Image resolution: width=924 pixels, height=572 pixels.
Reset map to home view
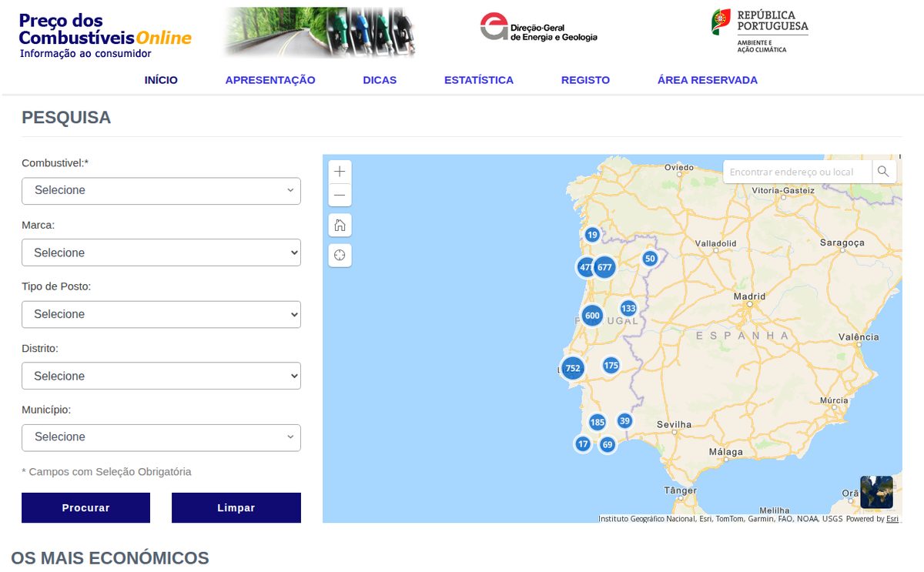click(340, 225)
